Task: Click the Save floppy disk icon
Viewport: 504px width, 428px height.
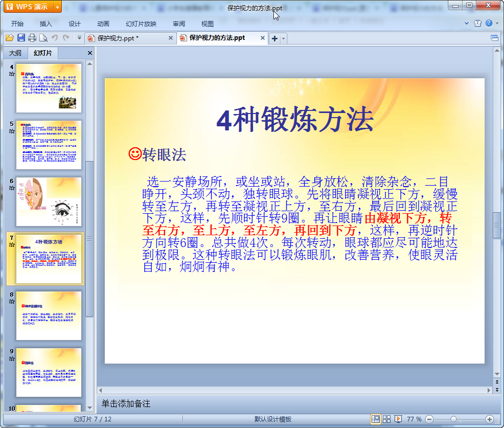Action: [x=21, y=38]
